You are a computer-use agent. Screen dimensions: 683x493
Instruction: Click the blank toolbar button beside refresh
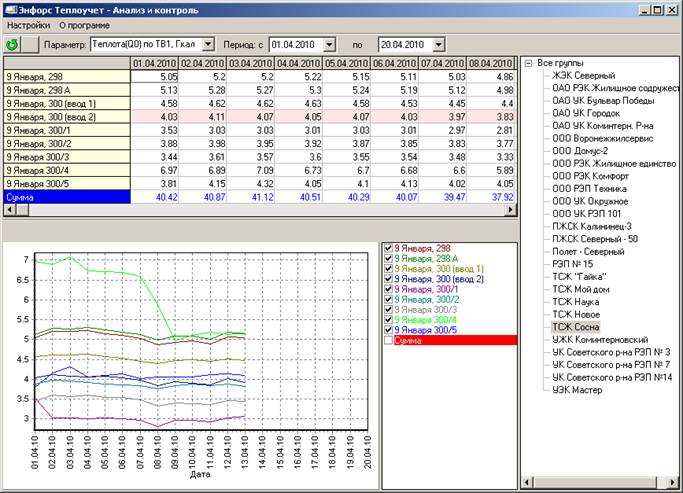click(30, 44)
